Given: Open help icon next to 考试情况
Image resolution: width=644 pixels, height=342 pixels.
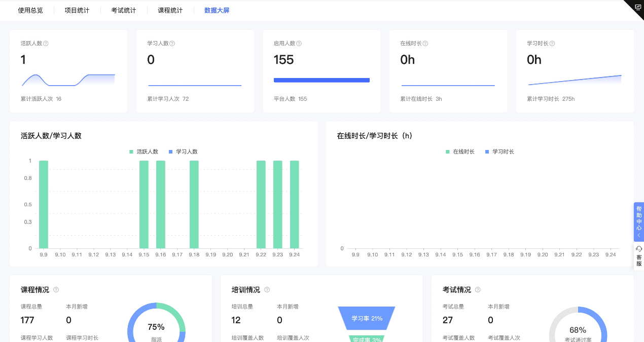Looking at the screenshot, I should pos(478,290).
